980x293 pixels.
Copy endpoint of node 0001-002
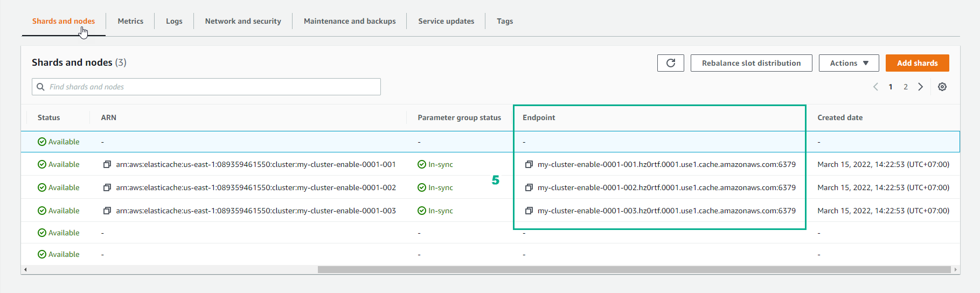[529, 187]
